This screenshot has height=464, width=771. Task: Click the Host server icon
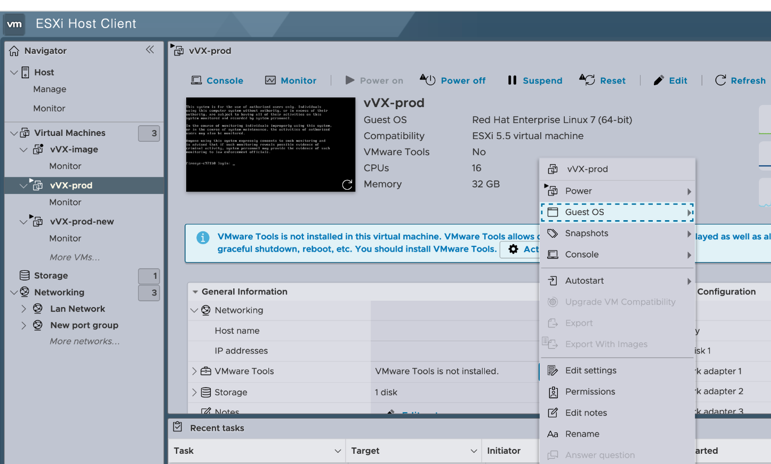(x=25, y=72)
